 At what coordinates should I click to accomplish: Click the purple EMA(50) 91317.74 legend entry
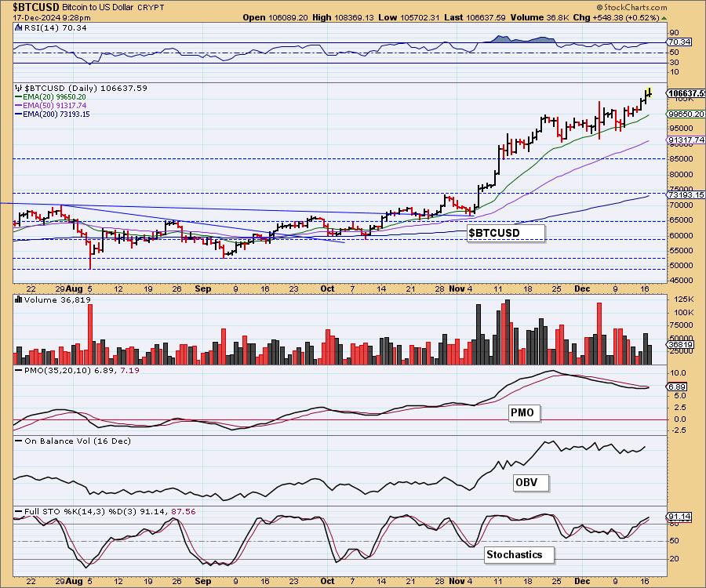coord(50,105)
